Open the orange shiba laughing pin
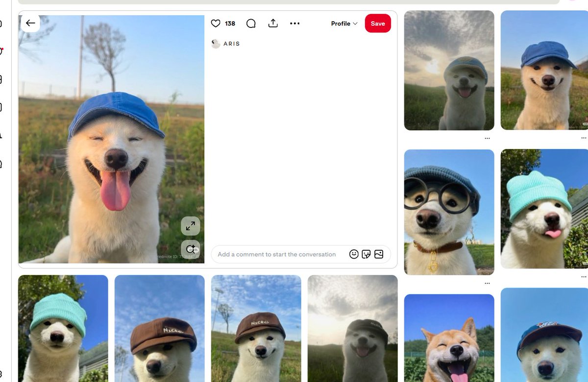The image size is (588, 382). pyautogui.click(x=449, y=338)
